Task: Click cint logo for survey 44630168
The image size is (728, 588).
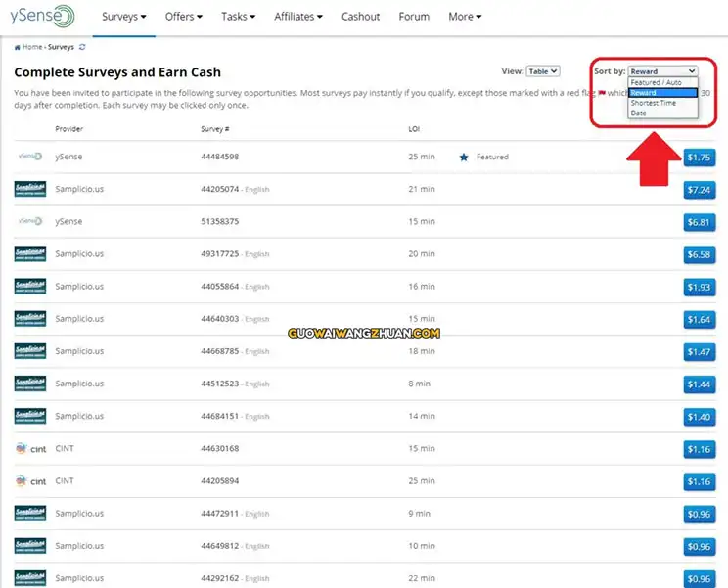Action: [x=30, y=449]
